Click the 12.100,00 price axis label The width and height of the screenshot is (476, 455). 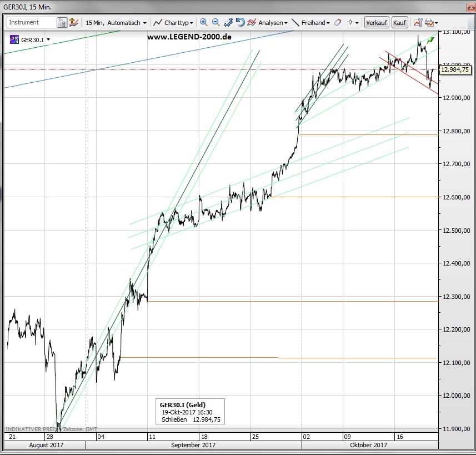[x=456, y=362]
